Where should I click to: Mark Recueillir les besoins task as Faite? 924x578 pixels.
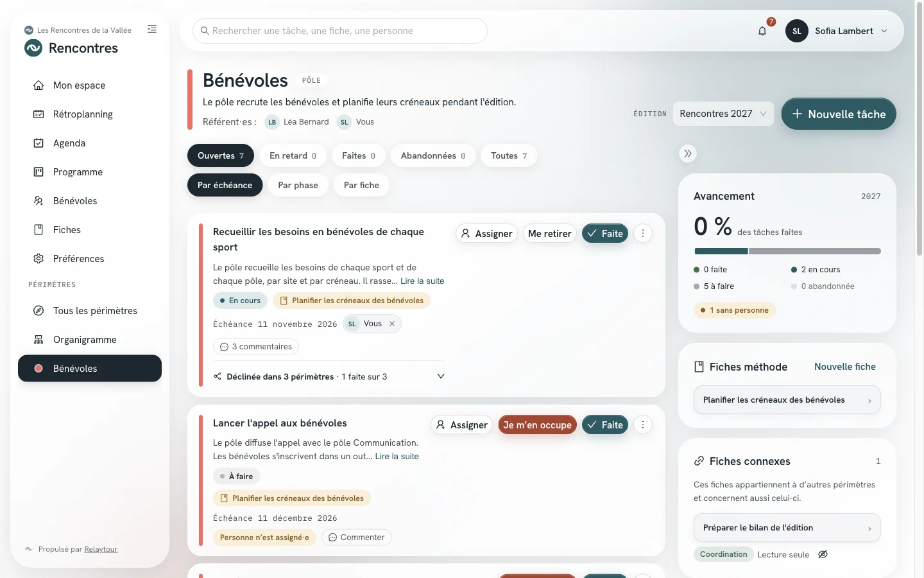605,234
